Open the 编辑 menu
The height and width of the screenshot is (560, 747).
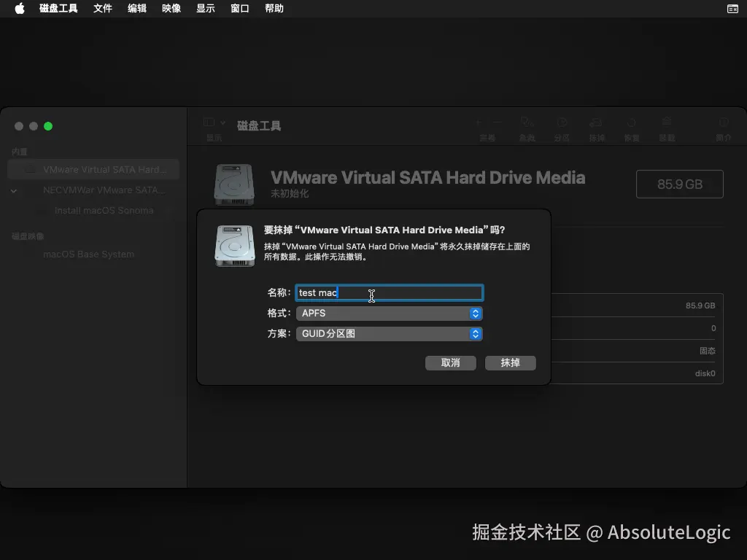click(x=136, y=8)
